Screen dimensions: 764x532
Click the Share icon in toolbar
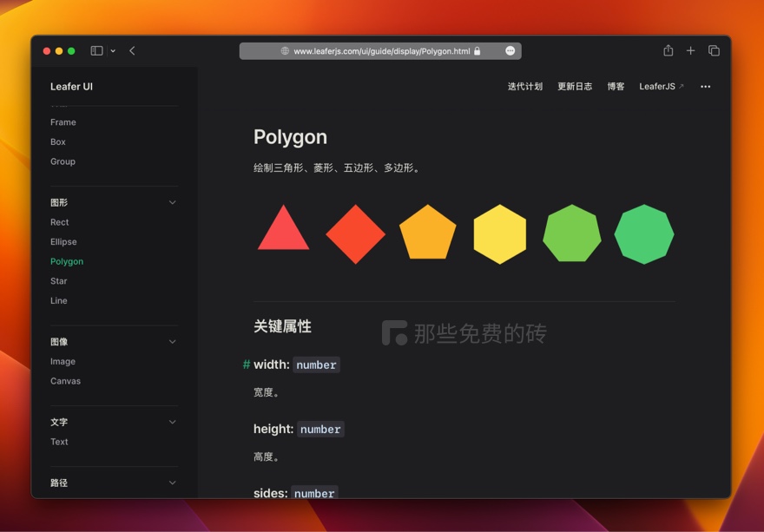pyautogui.click(x=668, y=50)
